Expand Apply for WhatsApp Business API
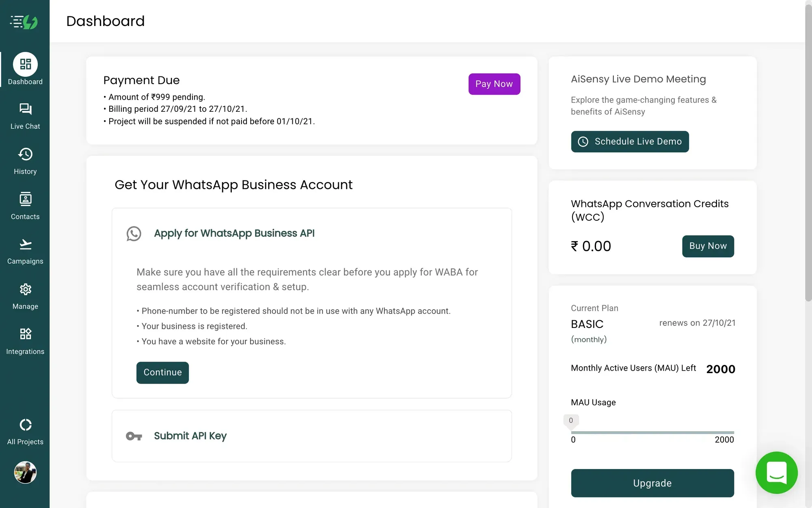This screenshot has width=812, height=508. (234, 233)
